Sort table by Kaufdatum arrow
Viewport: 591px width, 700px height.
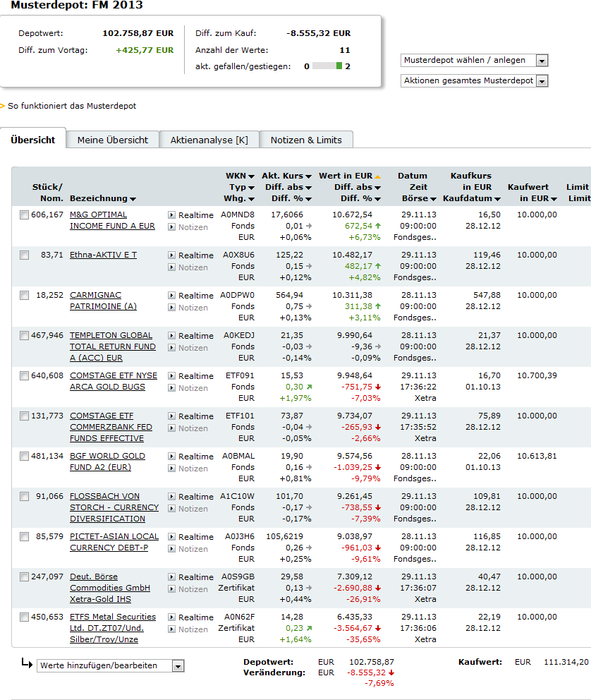[x=497, y=199]
